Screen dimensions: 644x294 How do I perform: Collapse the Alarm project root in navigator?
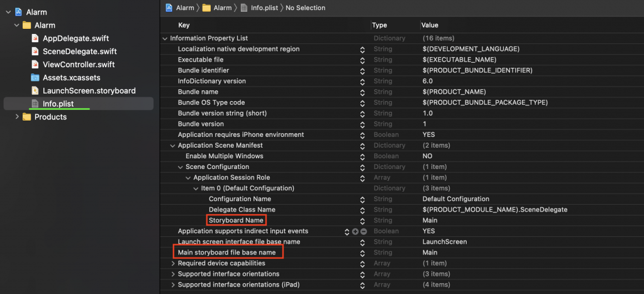coord(8,13)
